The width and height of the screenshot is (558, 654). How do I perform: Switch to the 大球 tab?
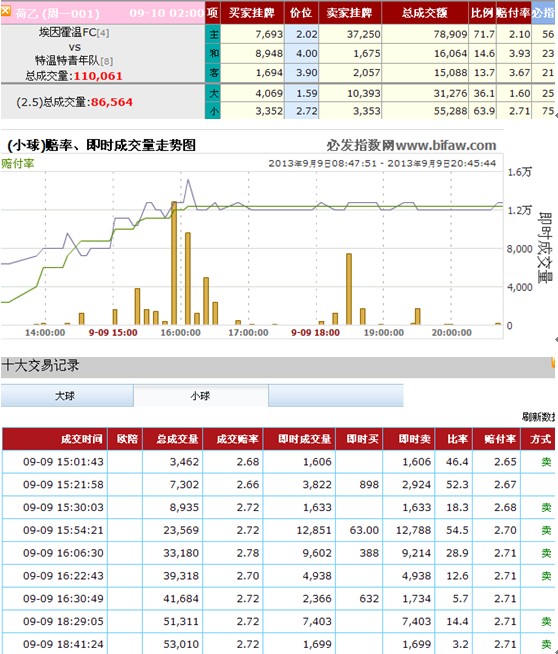click(x=67, y=395)
